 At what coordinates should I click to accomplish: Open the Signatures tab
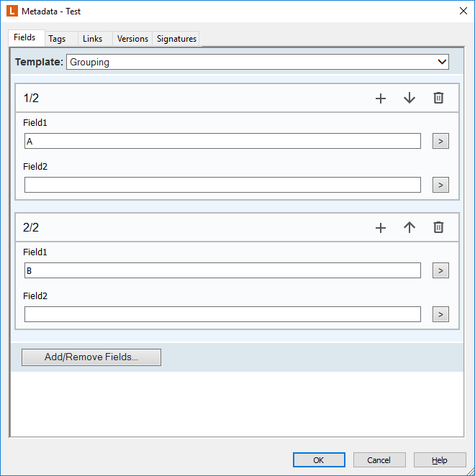click(176, 39)
